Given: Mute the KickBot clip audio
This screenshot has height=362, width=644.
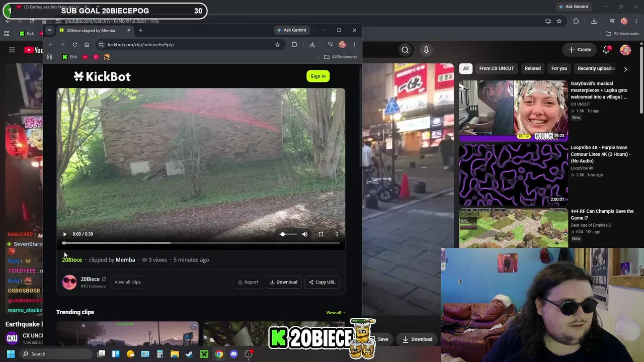Looking at the screenshot, I should pyautogui.click(x=305, y=234).
